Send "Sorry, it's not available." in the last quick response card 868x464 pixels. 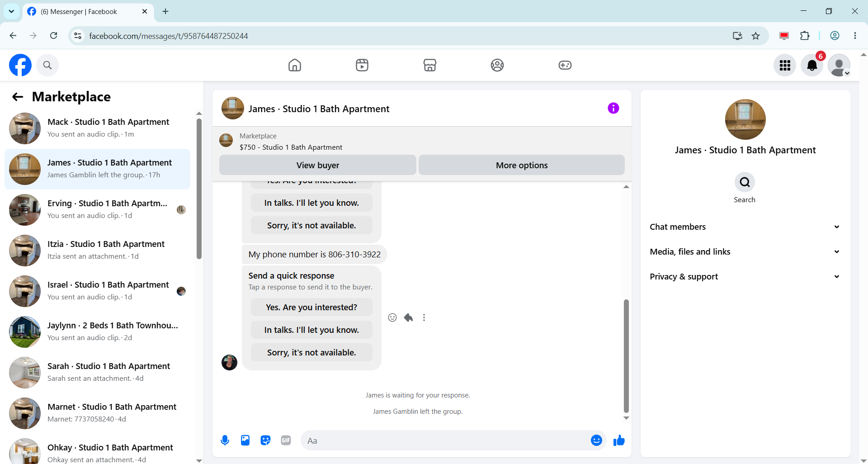(x=311, y=352)
